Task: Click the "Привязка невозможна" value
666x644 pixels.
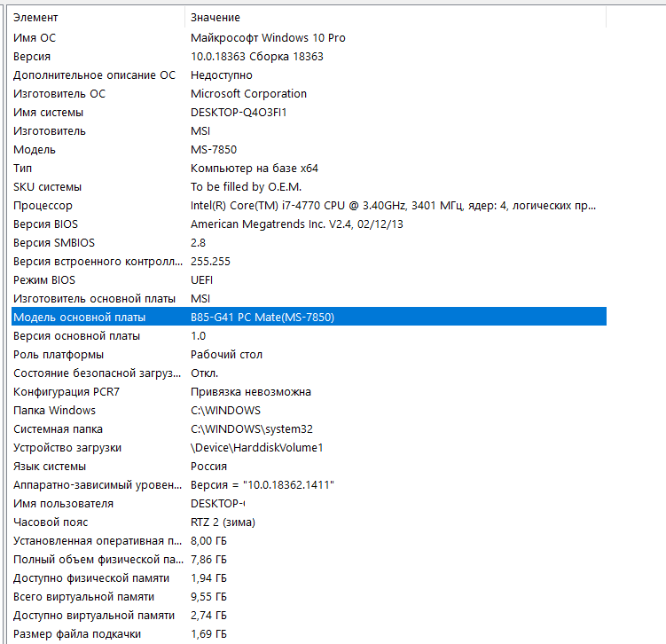Action: pos(251,392)
